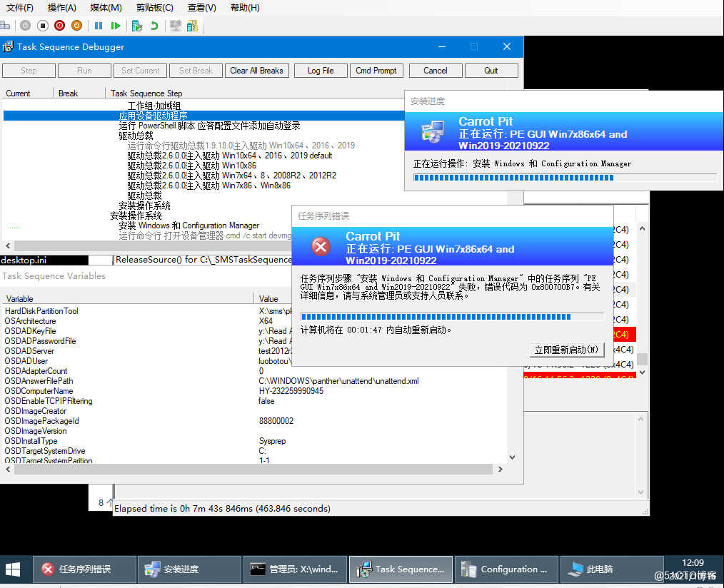Click the Set Current button
Image resolution: width=724 pixels, height=588 pixels.
[x=141, y=71]
